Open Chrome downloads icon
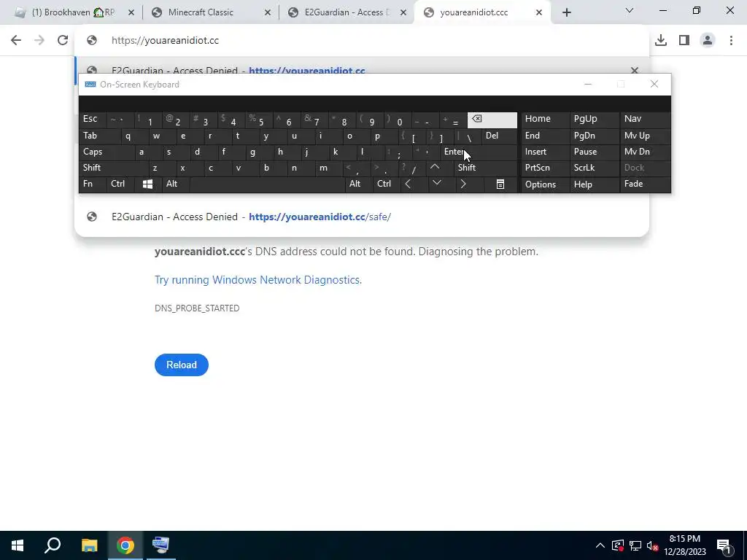The height and width of the screenshot is (560, 747). pos(661,40)
